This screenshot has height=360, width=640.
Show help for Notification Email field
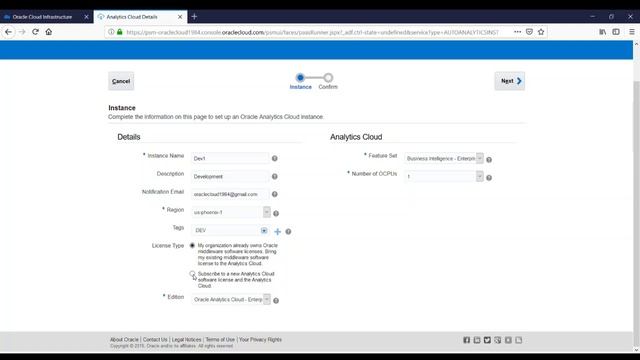click(275, 194)
